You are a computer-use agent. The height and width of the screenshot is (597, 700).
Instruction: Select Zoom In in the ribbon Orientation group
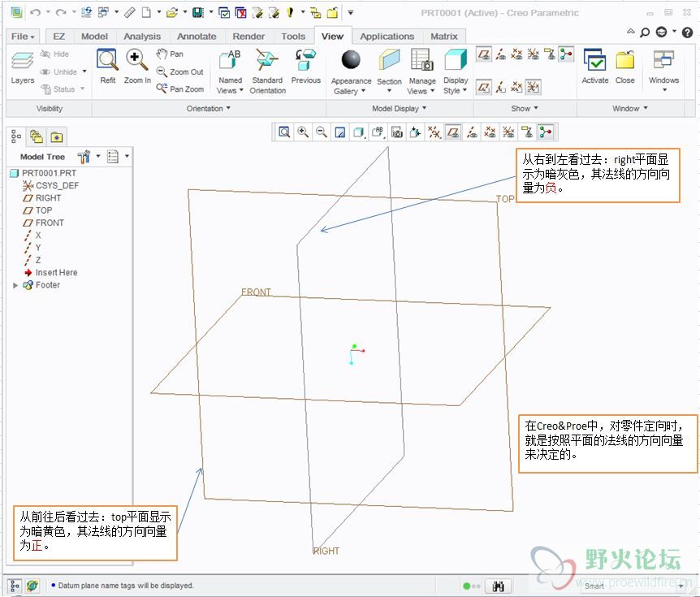tap(137, 66)
